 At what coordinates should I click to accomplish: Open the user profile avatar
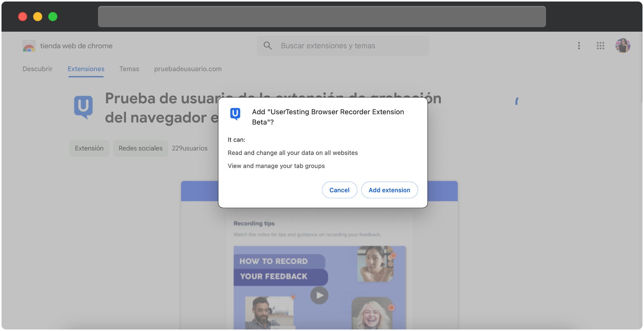623,46
